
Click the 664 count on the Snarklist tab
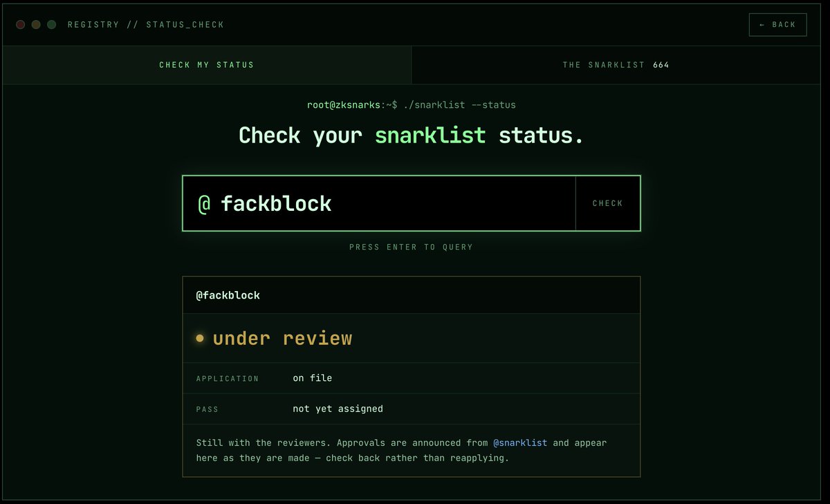[661, 65]
